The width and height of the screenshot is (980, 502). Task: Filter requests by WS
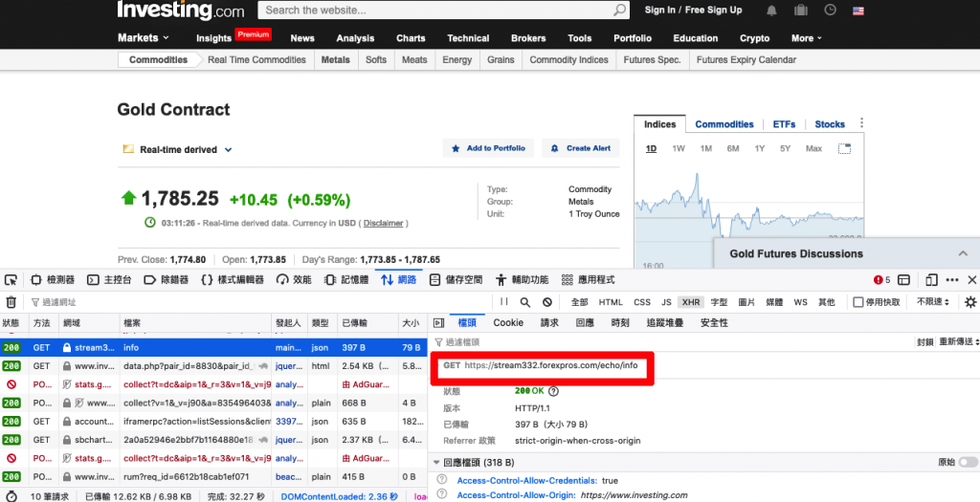point(801,302)
